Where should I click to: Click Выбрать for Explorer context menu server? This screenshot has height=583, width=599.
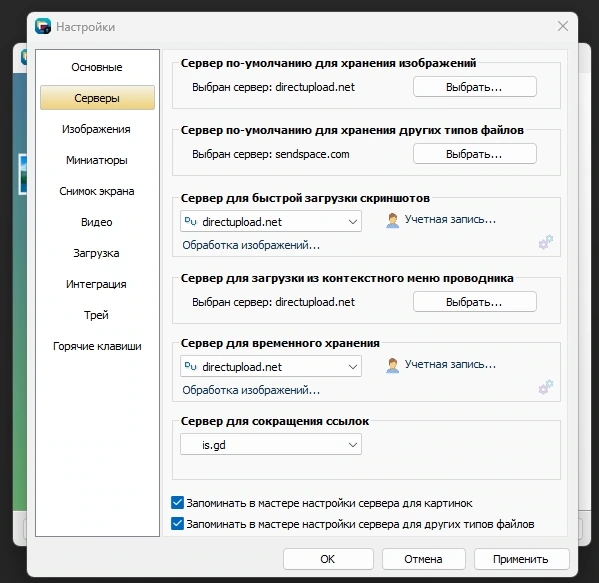pos(474,302)
